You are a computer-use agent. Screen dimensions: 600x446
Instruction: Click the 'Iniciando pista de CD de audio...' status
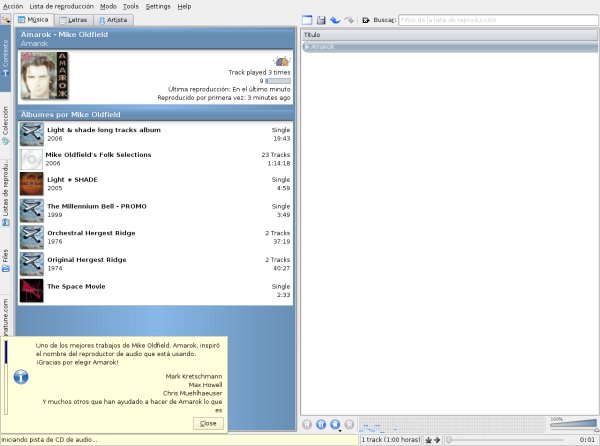tap(49, 440)
